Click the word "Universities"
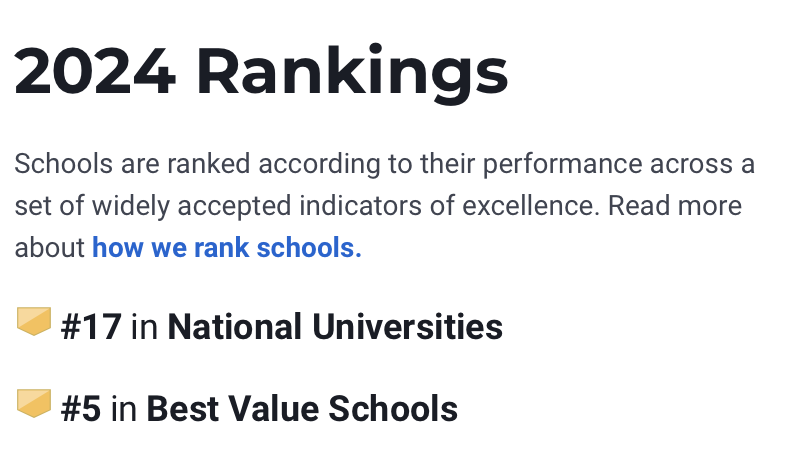Screen dimensions: 788x458 pos(407,327)
